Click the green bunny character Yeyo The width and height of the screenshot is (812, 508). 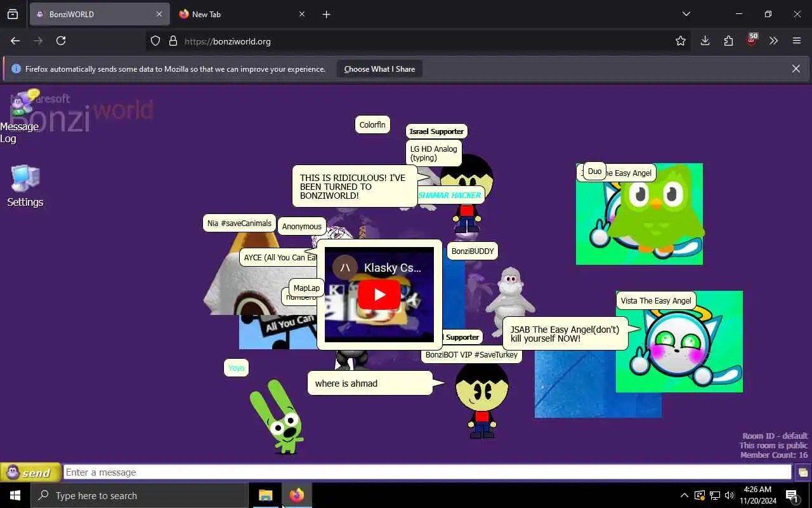pos(278,417)
